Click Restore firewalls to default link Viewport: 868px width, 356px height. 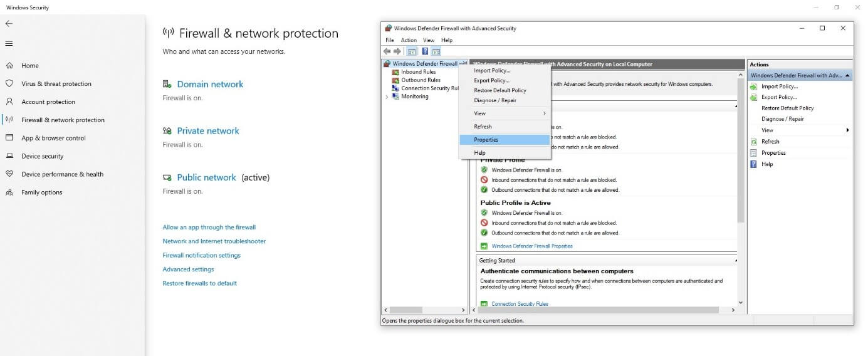200,283
